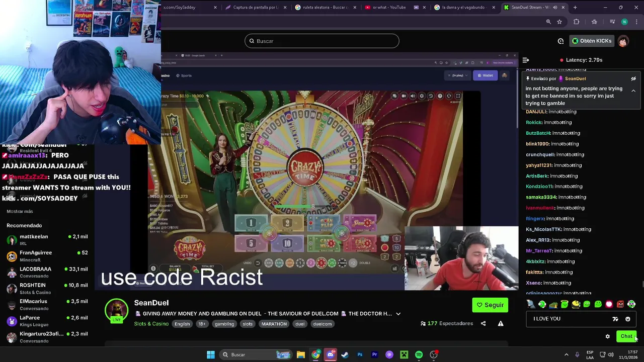Select the English language tag

coord(182,324)
